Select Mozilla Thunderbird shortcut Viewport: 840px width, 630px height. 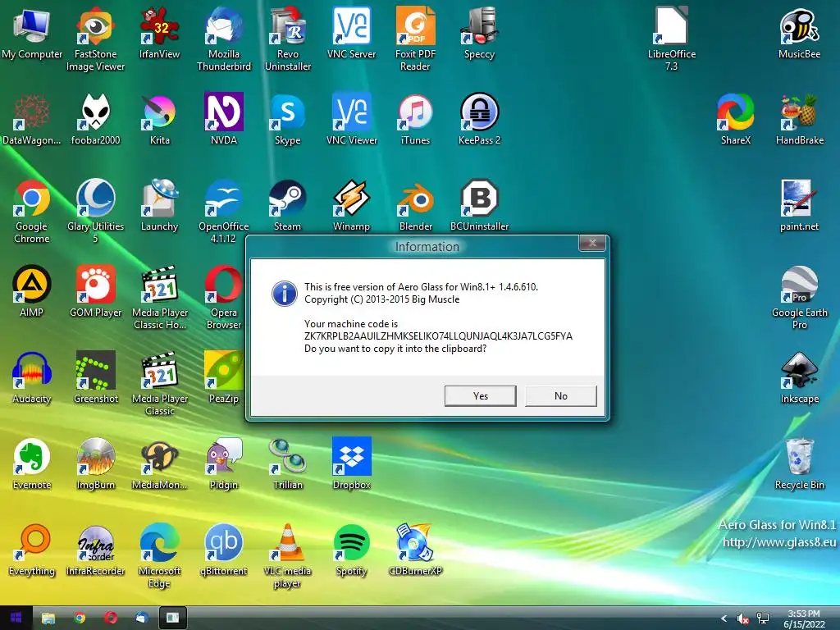click(x=223, y=39)
